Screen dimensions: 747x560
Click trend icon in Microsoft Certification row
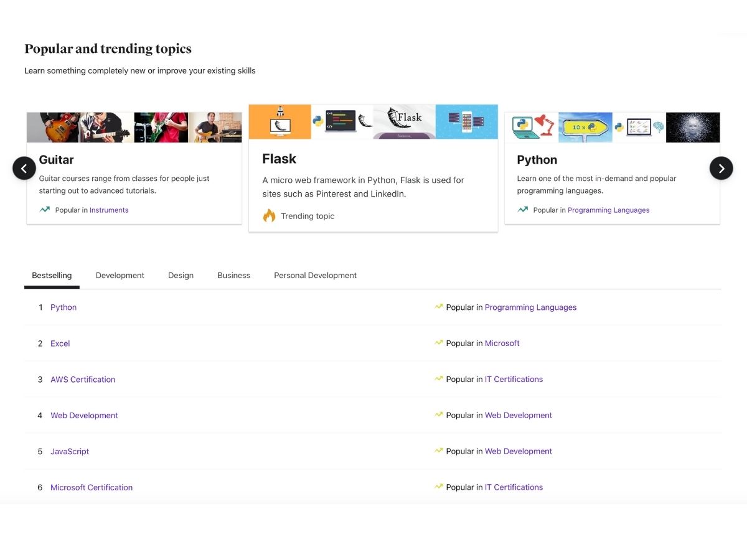(x=439, y=487)
